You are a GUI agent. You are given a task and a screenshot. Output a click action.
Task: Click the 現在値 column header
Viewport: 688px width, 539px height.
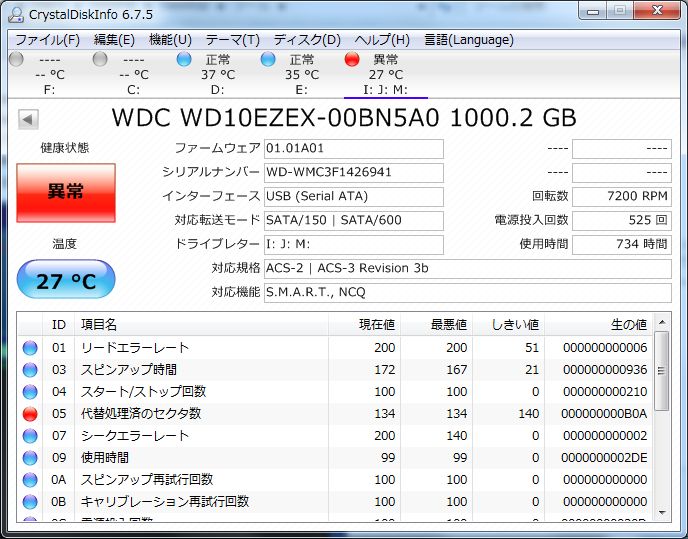coord(364,325)
